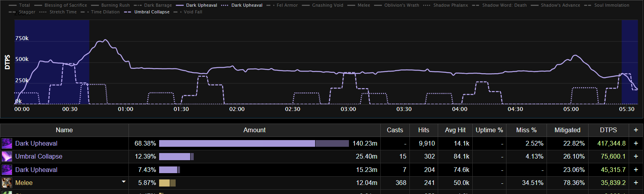Viewport: 644px width, 194px height.
Task: Expand the 68.38% Dark Upheaval row plus button
Action: click(x=636, y=144)
